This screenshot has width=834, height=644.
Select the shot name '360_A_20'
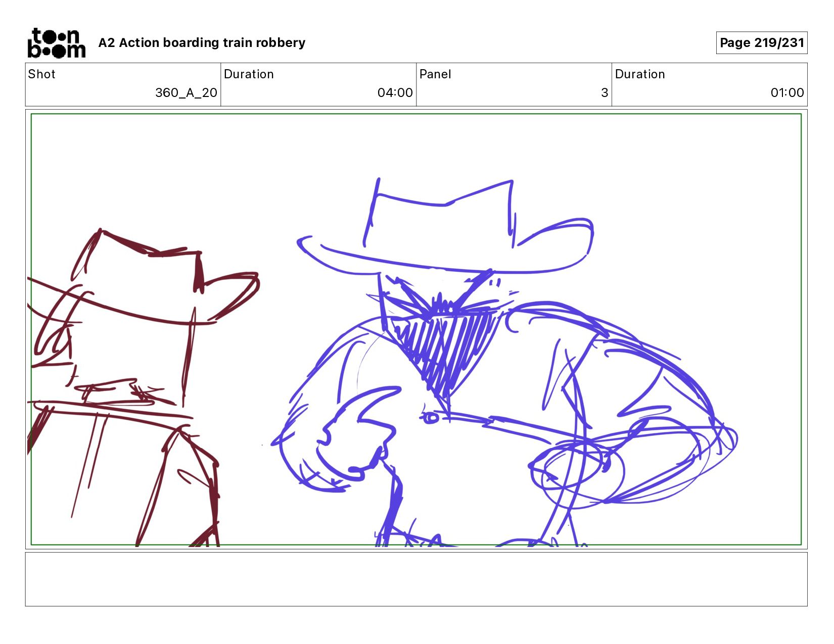coord(186,93)
